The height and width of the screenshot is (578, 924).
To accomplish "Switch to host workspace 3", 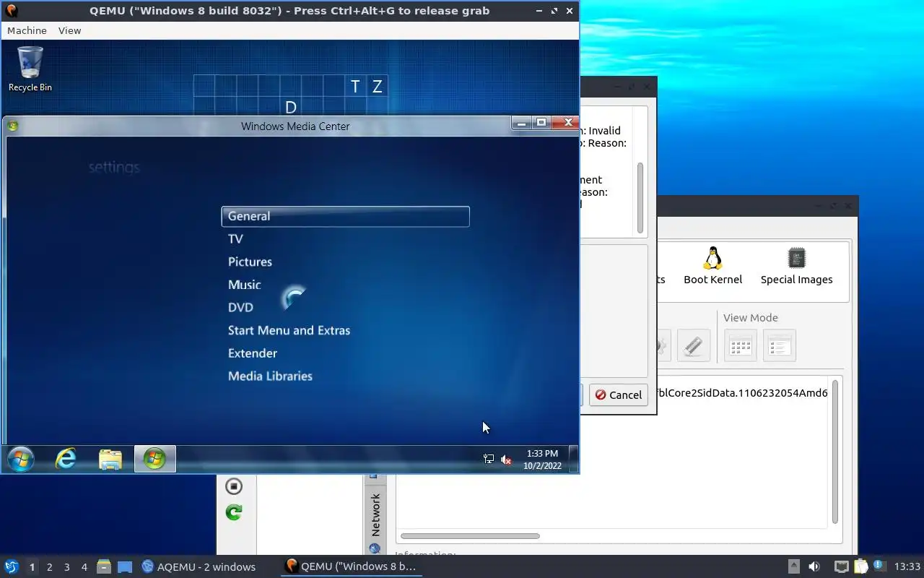I will click(x=66, y=566).
